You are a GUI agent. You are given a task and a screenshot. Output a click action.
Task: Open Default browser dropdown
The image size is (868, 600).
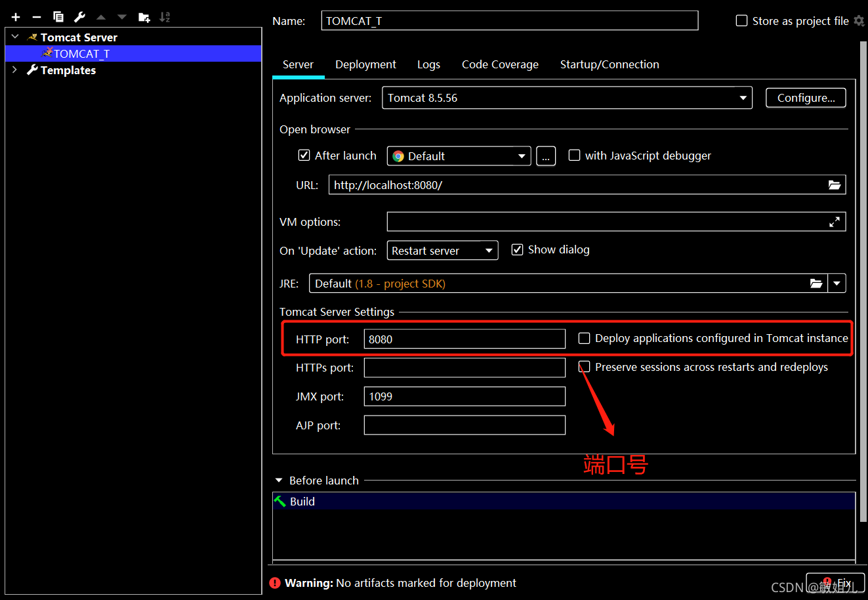pyautogui.click(x=459, y=156)
